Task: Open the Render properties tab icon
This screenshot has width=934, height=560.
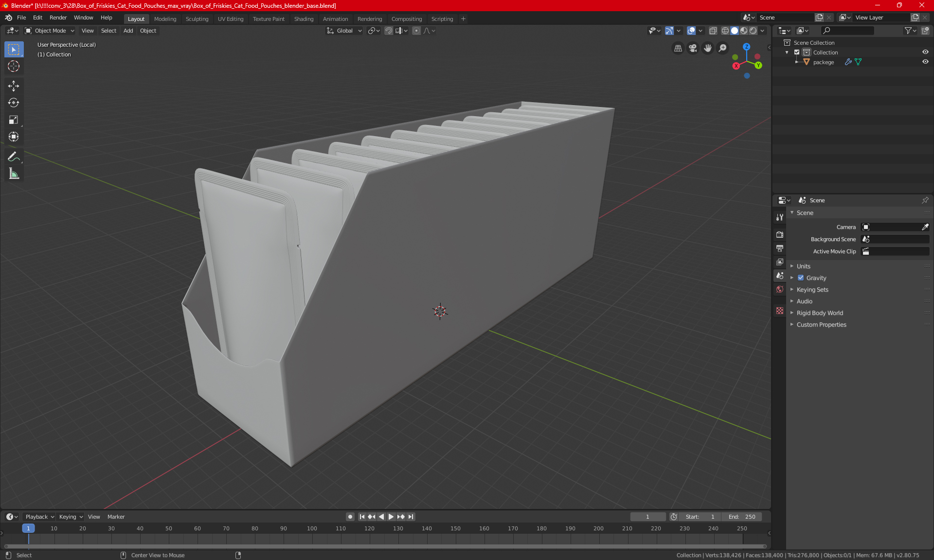Action: coord(780,234)
